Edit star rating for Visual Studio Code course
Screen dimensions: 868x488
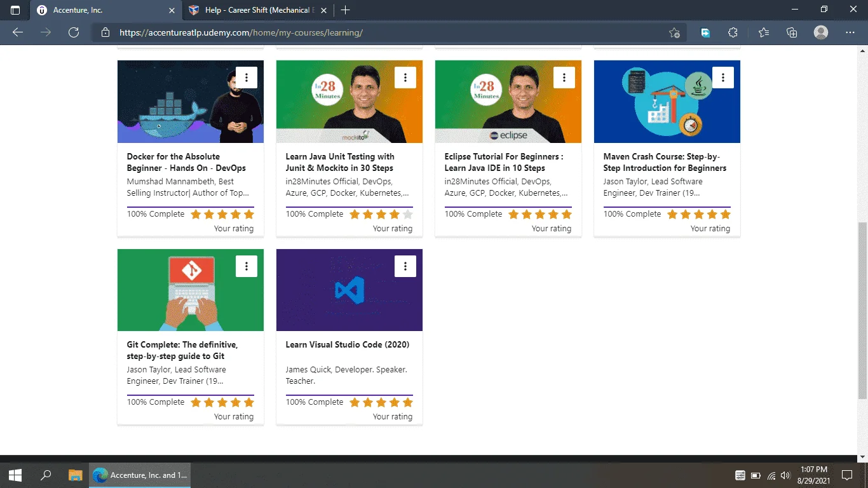[x=381, y=402]
